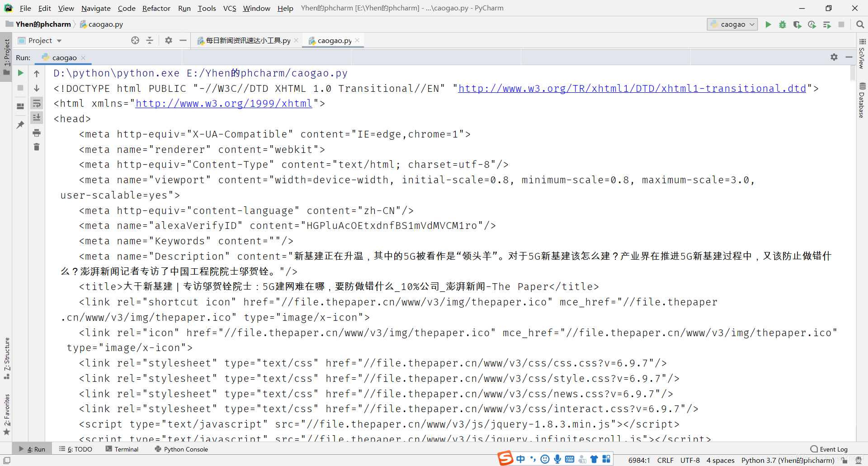Click the locate-file target icon in Project panel
This screenshot has height=466, width=868.
click(x=135, y=40)
